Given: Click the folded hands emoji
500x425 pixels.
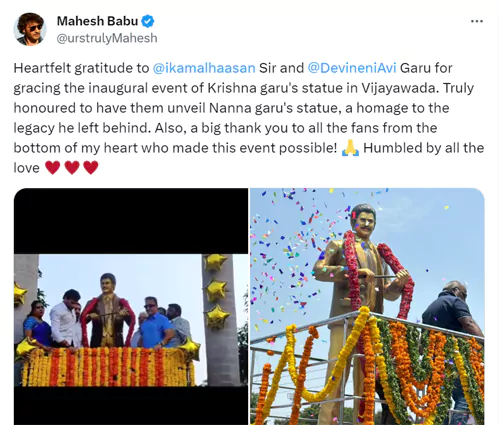Looking at the screenshot, I should pos(351,148).
